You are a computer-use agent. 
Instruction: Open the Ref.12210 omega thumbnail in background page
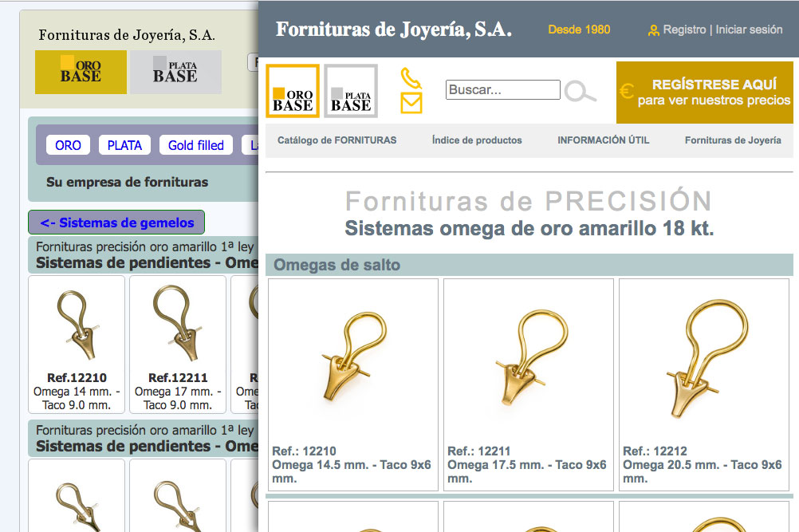click(x=77, y=325)
